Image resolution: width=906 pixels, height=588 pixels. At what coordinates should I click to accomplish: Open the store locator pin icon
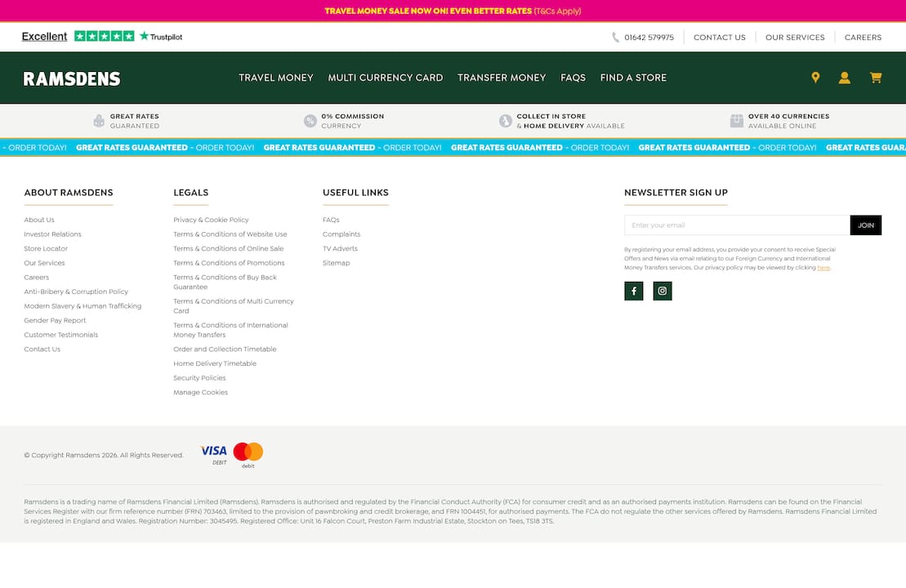coord(815,78)
